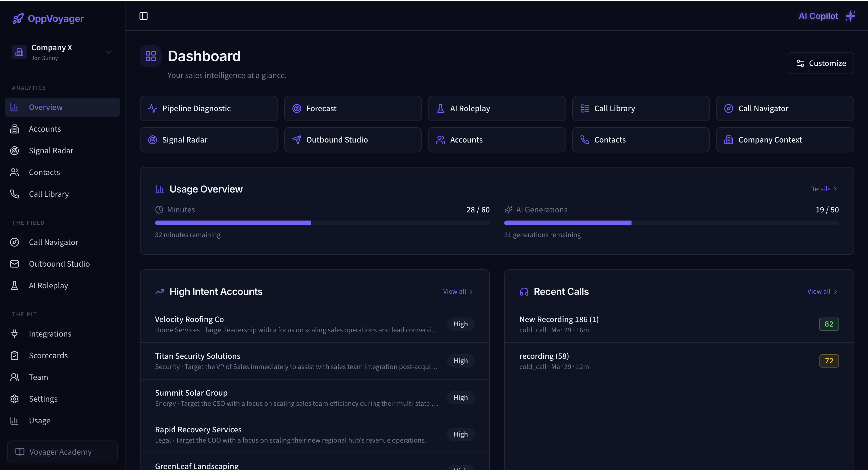Image resolution: width=868 pixels, height=470 pixels.
Task: Click the Customize button
Action: coord(820,63)
